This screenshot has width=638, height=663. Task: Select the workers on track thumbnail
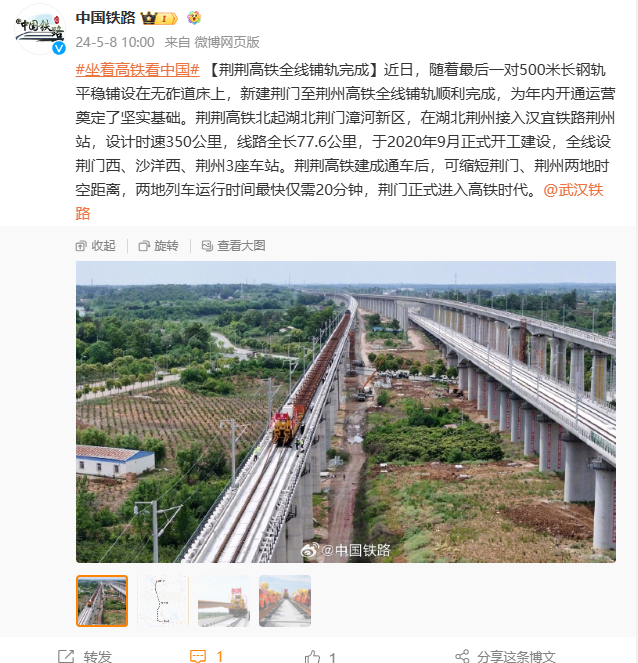click(x=285, y=600)
